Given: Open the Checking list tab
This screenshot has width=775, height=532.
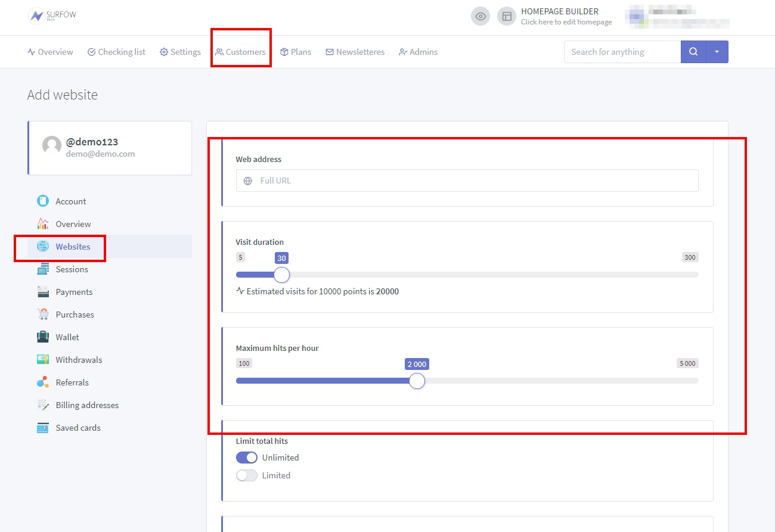Looking at the screenshot, I should tap(116, 52).
